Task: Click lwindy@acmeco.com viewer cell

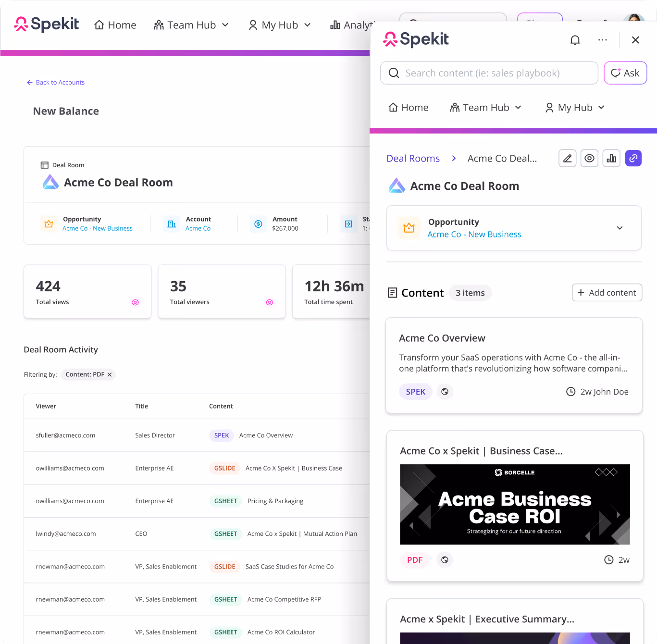Action: click(66, 533)
